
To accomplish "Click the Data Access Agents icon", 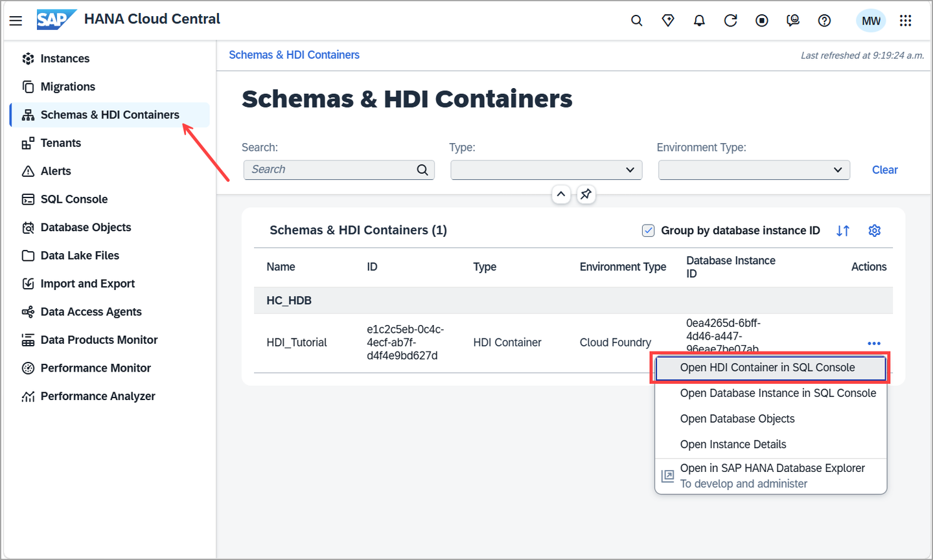I will point(28,312).
